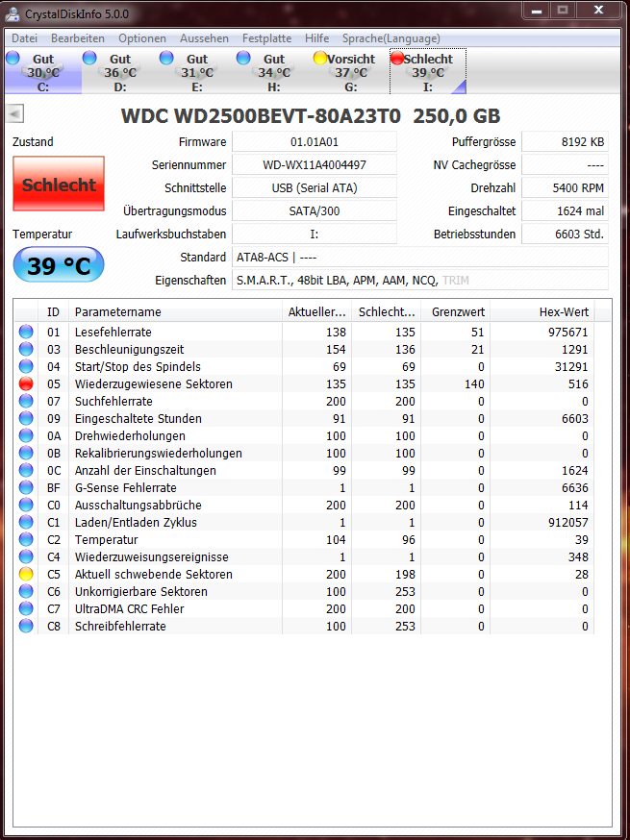
Task: Click the Grenzwert column header
Action: click(x=455, y=311)
